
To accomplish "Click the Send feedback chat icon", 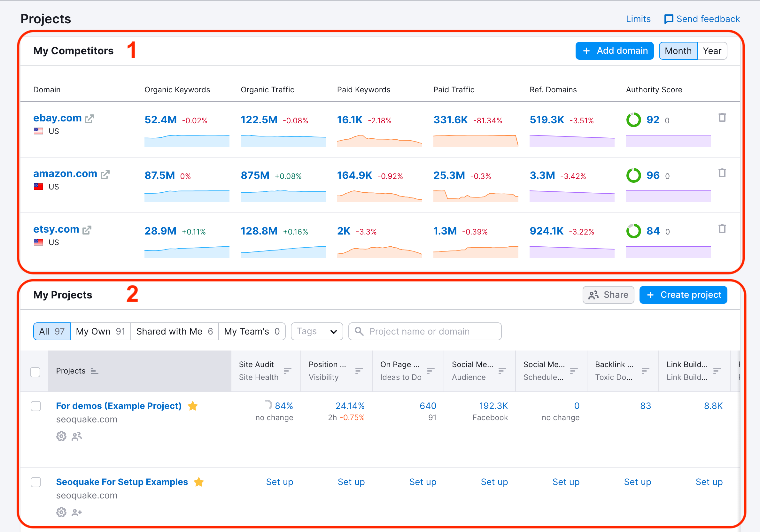I will 669,19.
